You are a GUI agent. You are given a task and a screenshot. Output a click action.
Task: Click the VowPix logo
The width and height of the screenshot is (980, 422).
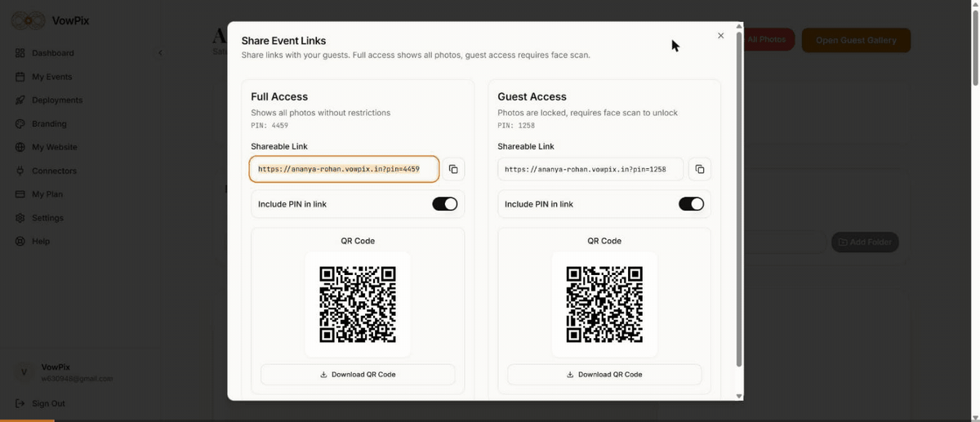(28, 20)
